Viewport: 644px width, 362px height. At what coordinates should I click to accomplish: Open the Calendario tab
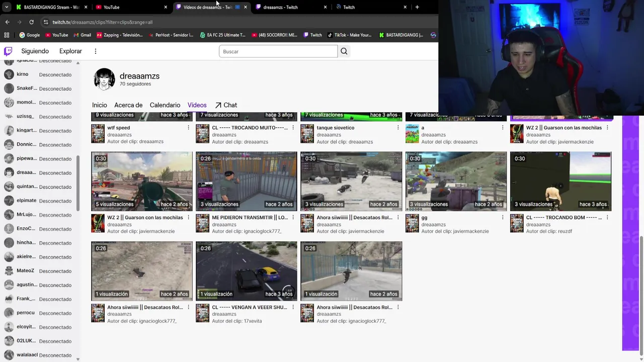(x=165, y=105)
